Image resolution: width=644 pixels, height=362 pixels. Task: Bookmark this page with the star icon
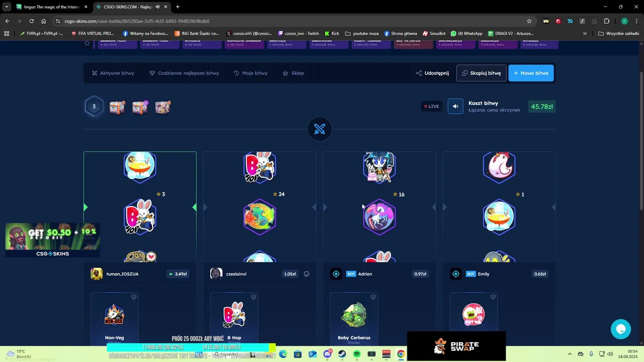coord(529,21)
